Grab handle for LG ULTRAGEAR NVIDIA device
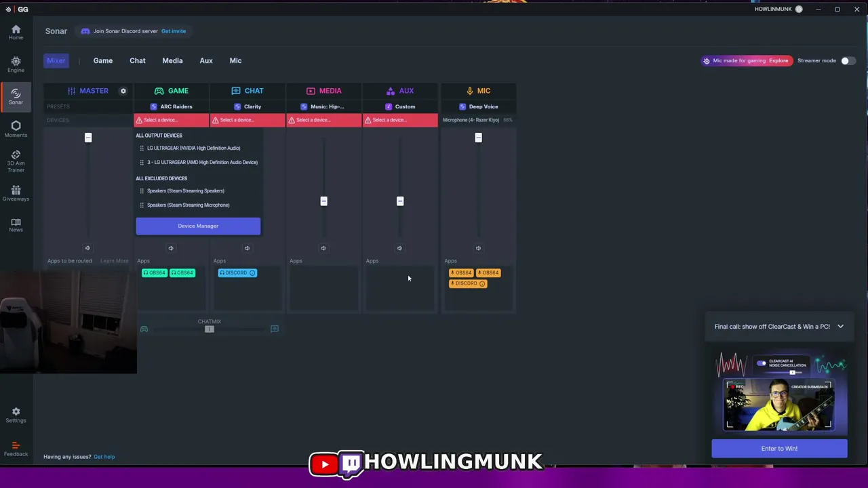868x488 pixels. tap(141, 148)
